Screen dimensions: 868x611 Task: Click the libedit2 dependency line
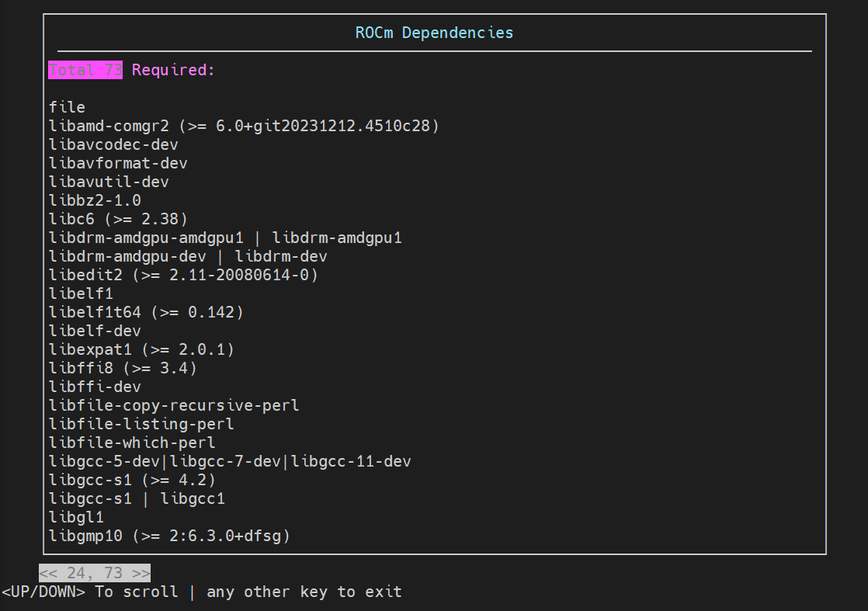pos(184,275)
